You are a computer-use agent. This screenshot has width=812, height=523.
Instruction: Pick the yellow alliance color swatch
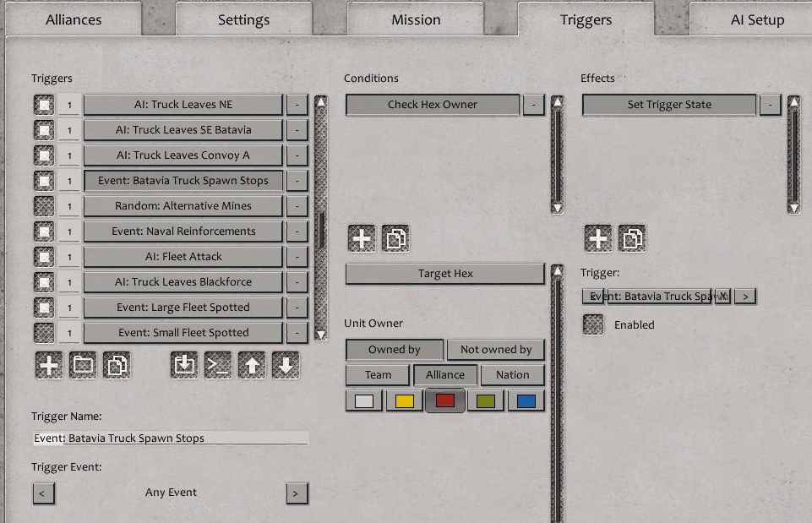(x=403, y=400)
